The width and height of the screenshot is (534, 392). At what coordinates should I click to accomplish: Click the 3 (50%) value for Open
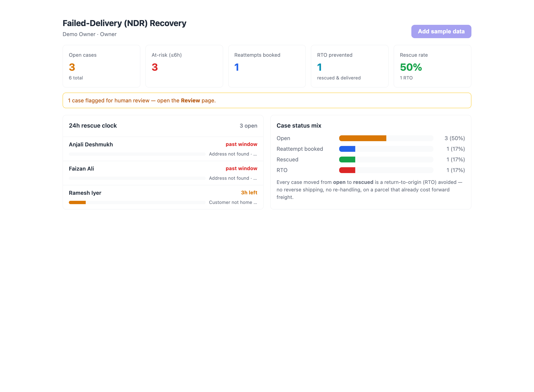(x=455, y=138)
